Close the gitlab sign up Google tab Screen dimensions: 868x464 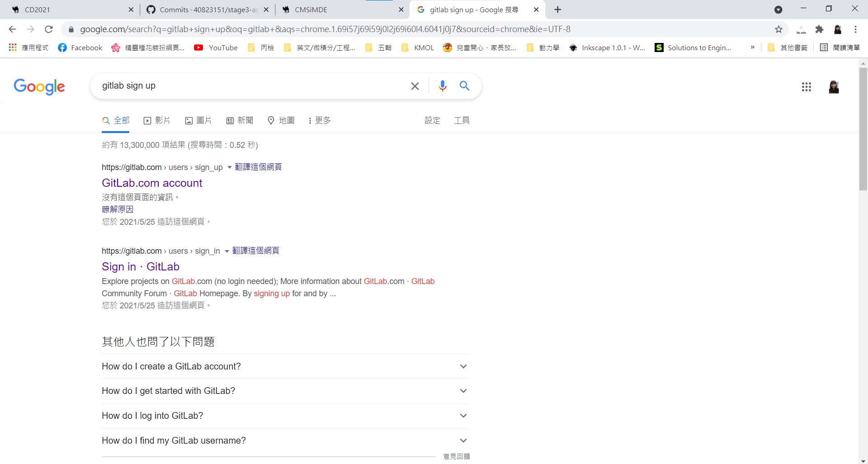pyautogui.click(x=536, y=9)
